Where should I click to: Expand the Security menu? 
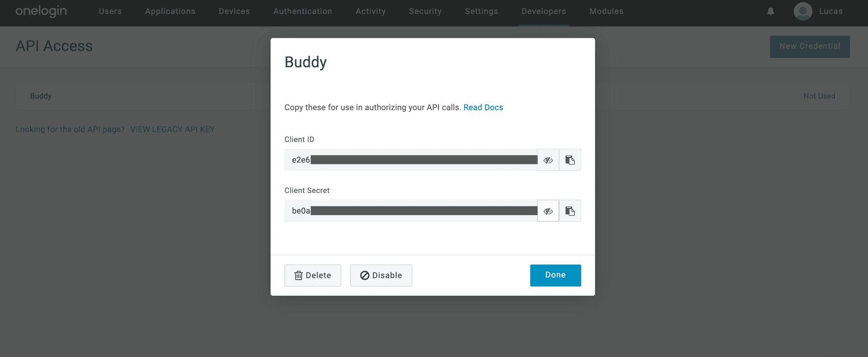tap(425, 11)
